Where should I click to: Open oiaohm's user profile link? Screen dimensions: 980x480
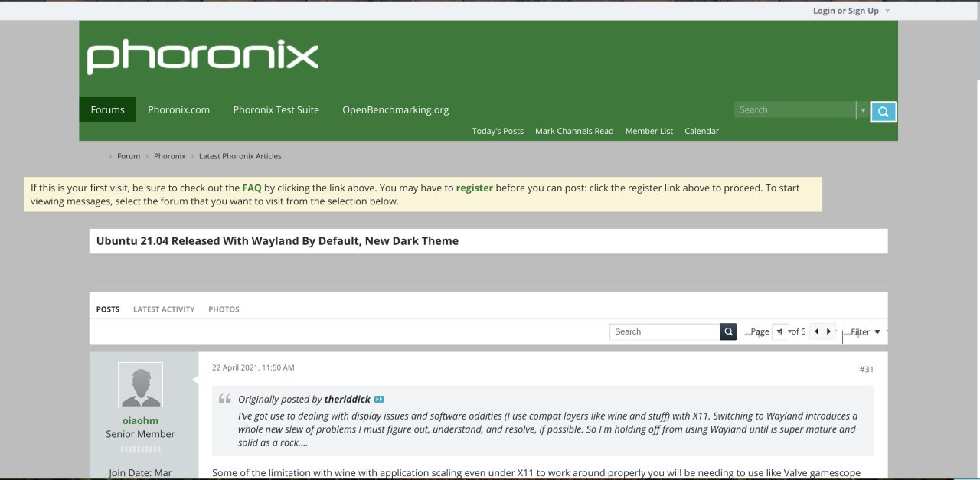tap(140, 420)
